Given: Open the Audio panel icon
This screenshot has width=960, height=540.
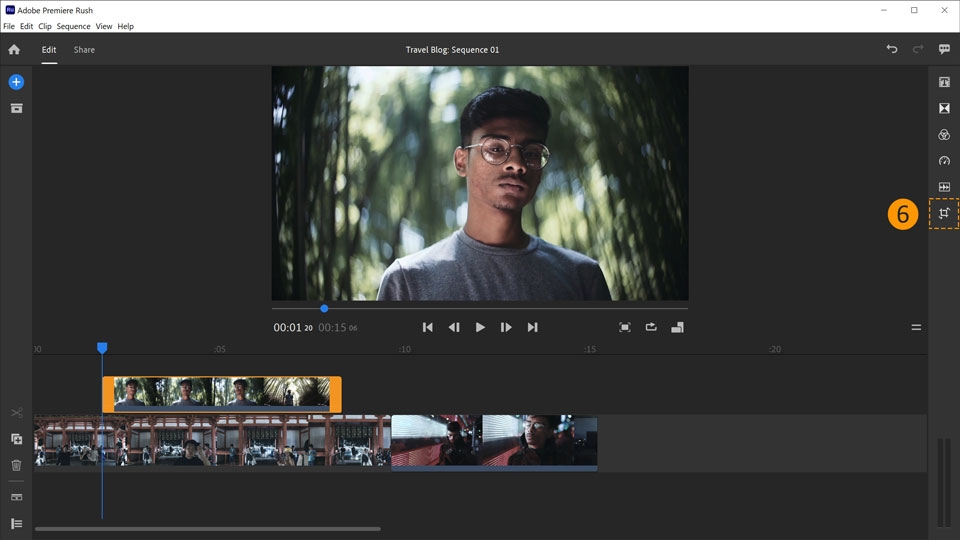Looking at the screenshot, I should point(944,187).
